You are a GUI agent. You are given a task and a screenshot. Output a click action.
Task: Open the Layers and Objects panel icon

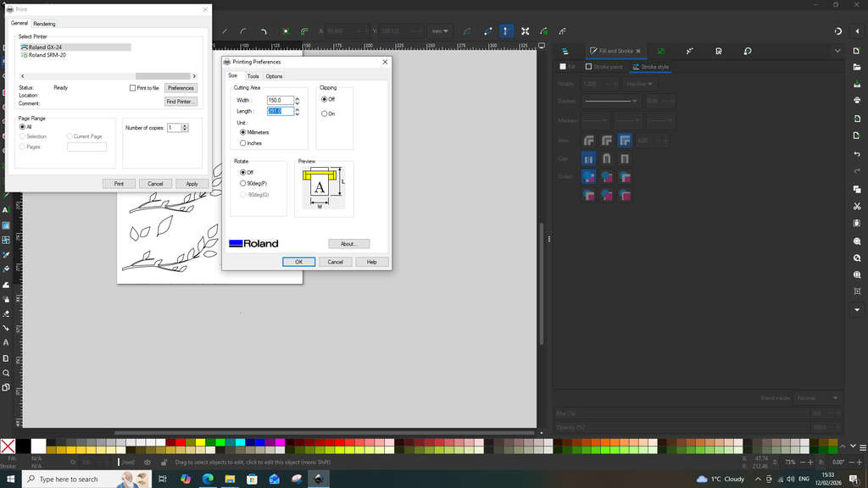[565, 51]
